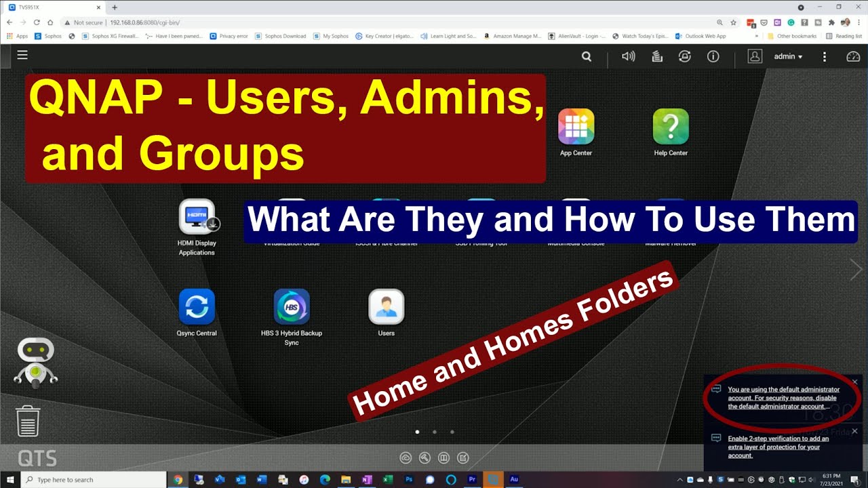This screenshot has height=488, width=868.
Task: Open Enable 2-step verification link
Action: pos(778,447)
